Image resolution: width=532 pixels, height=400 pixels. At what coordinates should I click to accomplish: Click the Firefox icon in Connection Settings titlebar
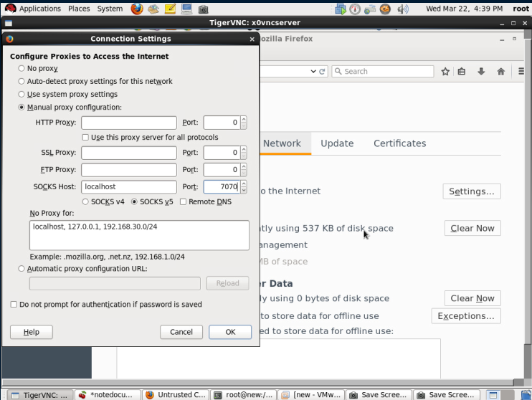(9, 39)
